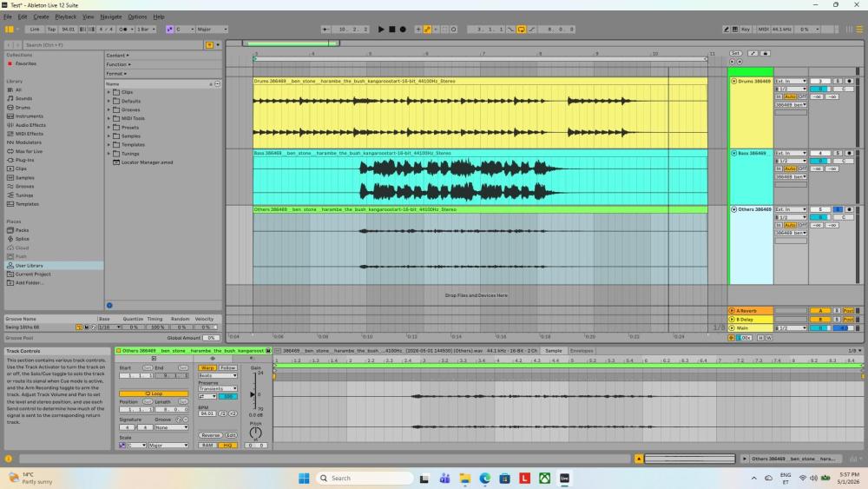Image resolution: width=868 pixels, height=489 pixels.
Task: Toggle the Scale Mode icon in control bar
Action: click(x=169, y=30)
